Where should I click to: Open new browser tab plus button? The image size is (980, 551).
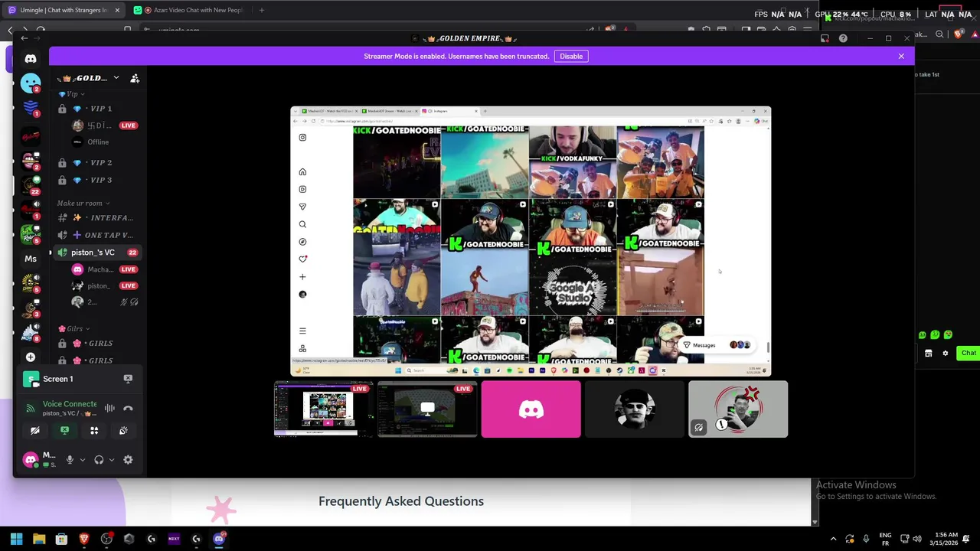coord(261,10)
